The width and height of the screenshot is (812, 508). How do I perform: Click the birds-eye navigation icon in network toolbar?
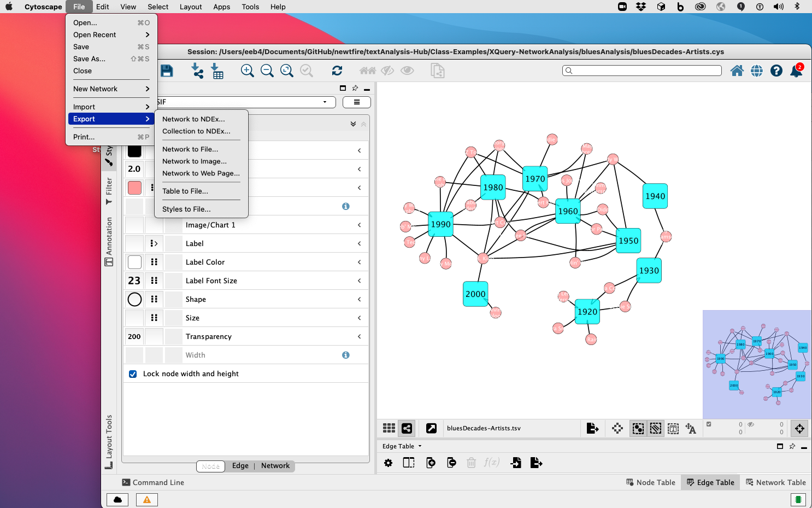coord(799,428)
